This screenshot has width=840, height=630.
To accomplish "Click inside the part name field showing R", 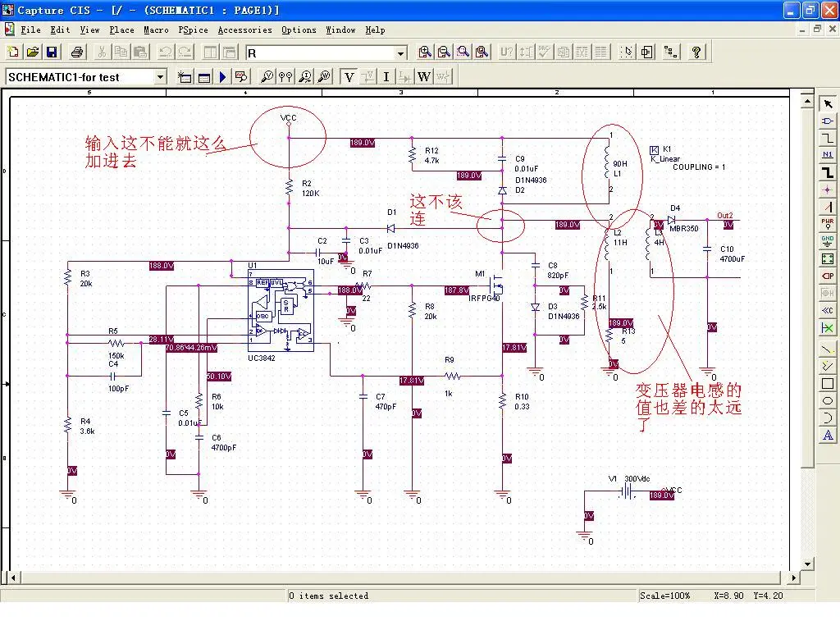I will coord(321,53).
